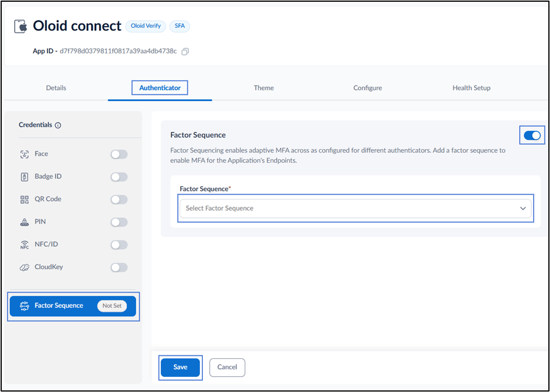Click the Face credential label
550x392 pixels.
pyautogui.click(x=41, y=154)
